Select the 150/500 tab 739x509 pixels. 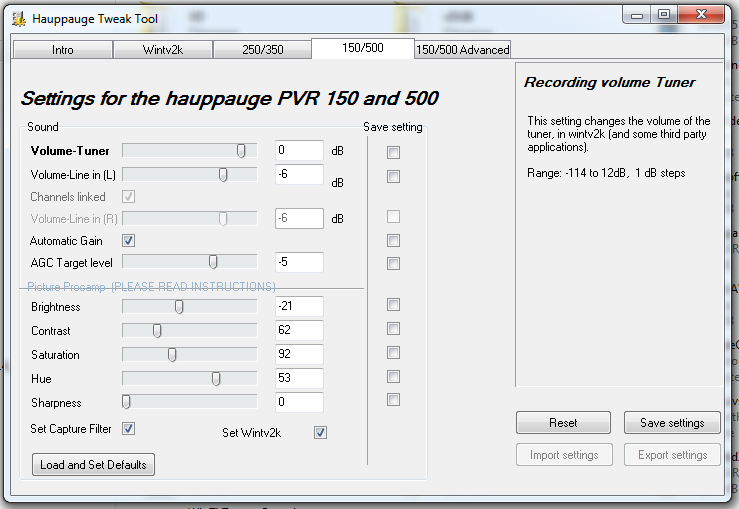pos(363,48)
